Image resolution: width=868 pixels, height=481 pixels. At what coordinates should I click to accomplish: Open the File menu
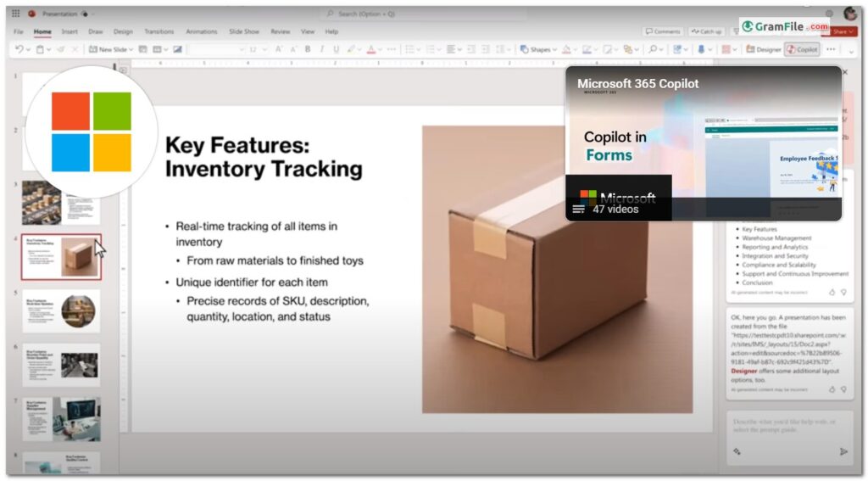tap(19, 31)
